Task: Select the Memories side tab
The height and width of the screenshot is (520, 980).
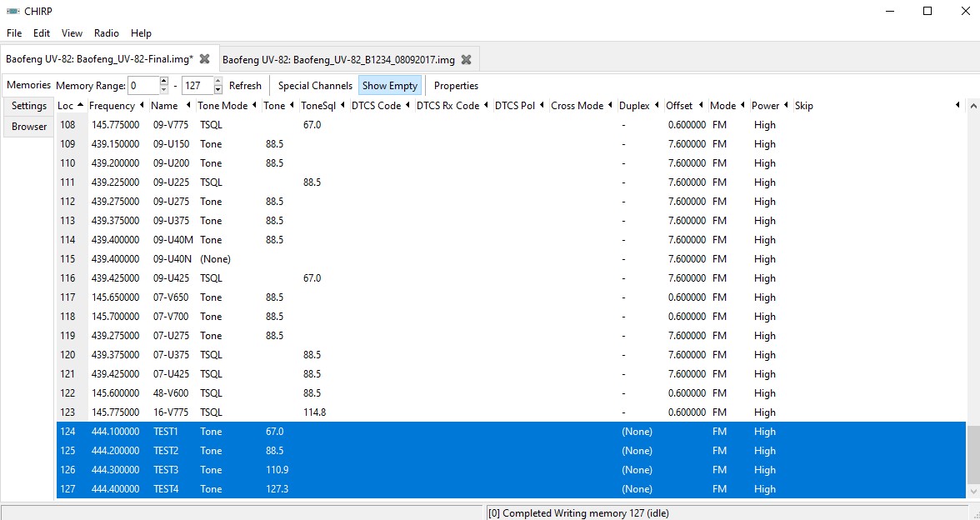Action: (28, 85)
